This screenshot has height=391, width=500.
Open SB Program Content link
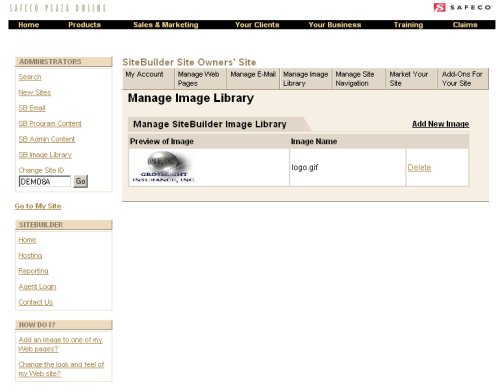click(x=50, y=124)
